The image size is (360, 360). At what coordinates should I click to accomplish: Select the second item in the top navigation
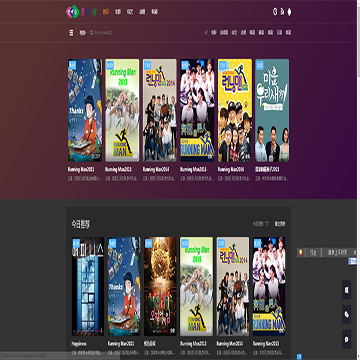click(118, 12)
